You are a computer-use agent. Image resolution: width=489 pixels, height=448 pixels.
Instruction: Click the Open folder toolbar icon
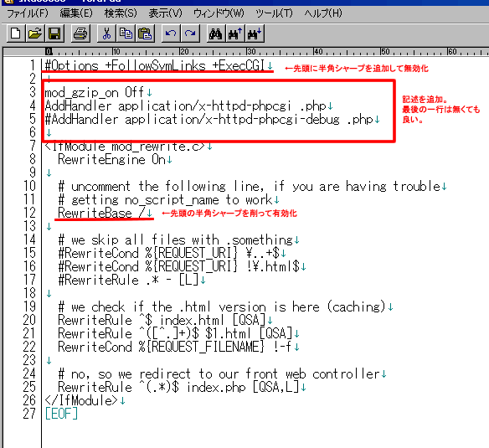(x=35, y=33)
